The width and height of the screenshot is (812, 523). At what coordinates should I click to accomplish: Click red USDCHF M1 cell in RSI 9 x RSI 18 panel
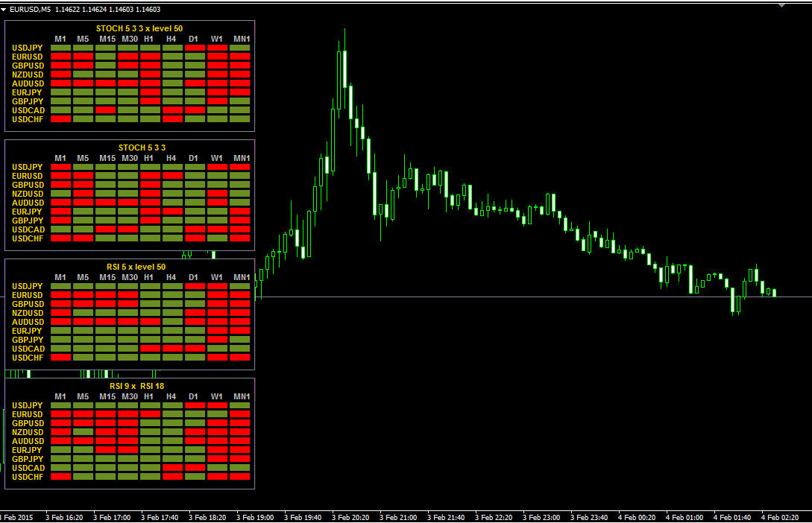60,477
